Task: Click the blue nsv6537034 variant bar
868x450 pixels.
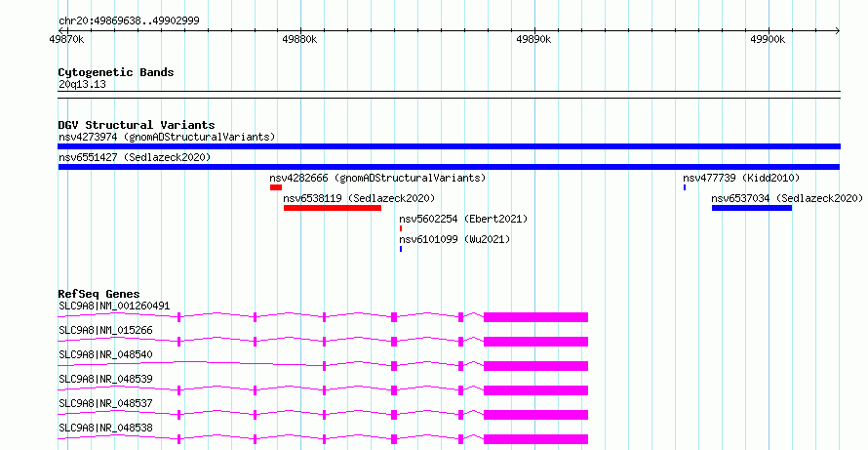Action: pyautogui.click(x=751, y=208)
